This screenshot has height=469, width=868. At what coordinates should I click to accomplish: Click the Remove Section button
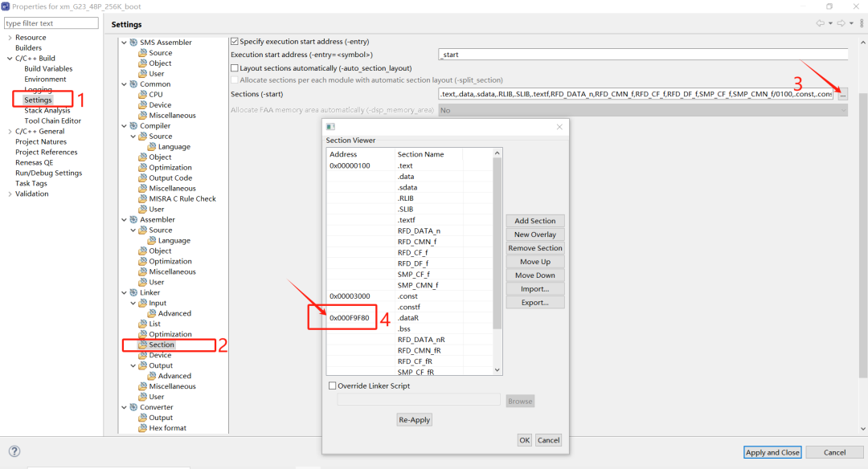tap(534, 248)
